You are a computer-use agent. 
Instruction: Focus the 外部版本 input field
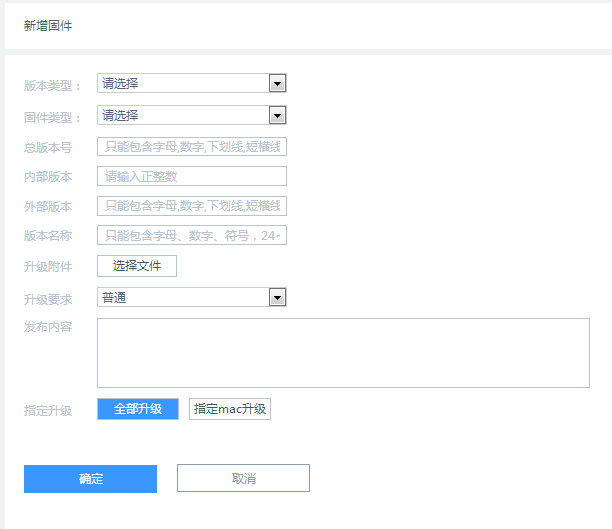click(192, 206)
